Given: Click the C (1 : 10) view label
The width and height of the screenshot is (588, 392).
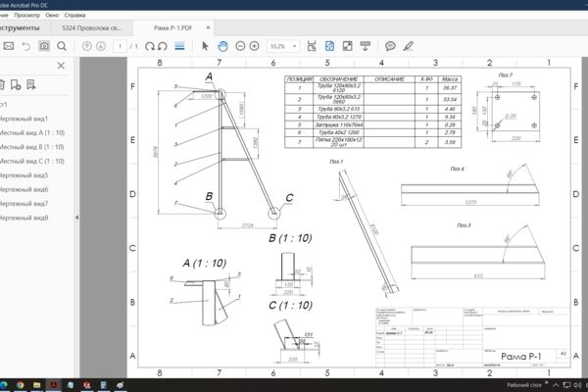Looking at the screenshot, I should coord(291,306).
